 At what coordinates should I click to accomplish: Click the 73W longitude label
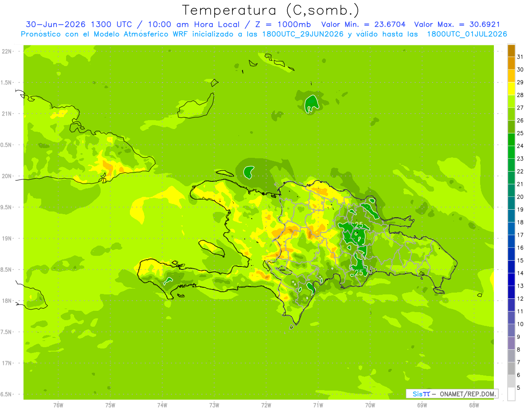point(214,405)
